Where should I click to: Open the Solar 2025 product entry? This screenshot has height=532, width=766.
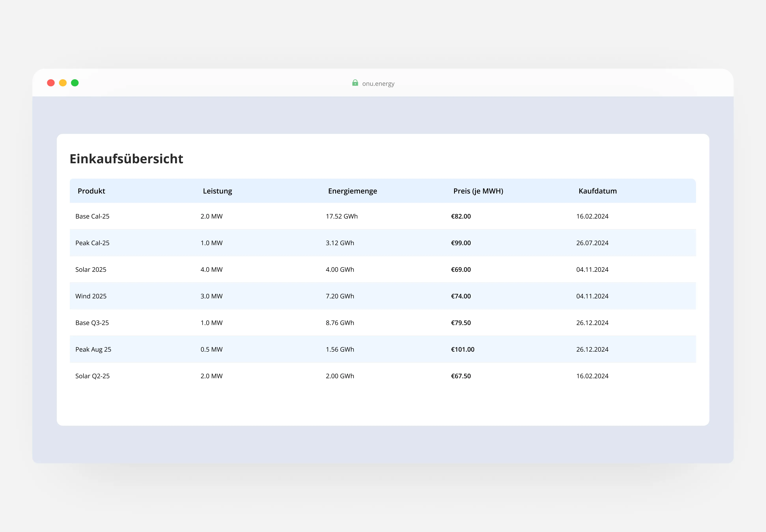tap(91, 269)
